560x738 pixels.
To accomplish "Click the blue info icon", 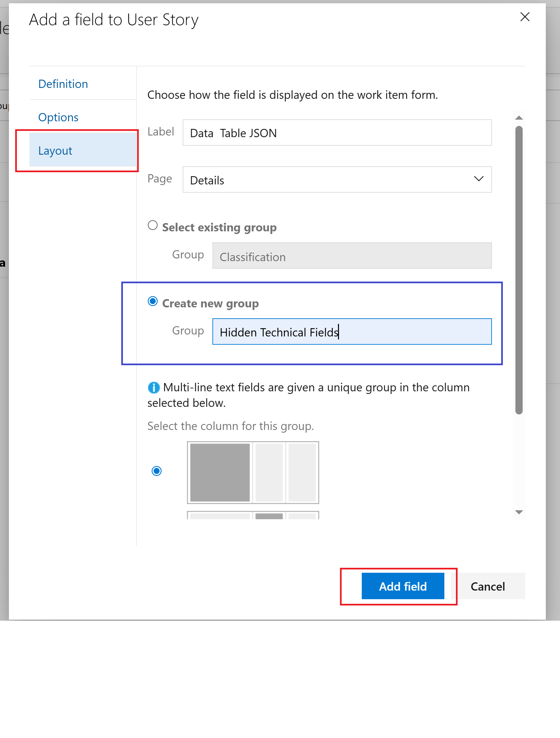I will tap(153, 387).
